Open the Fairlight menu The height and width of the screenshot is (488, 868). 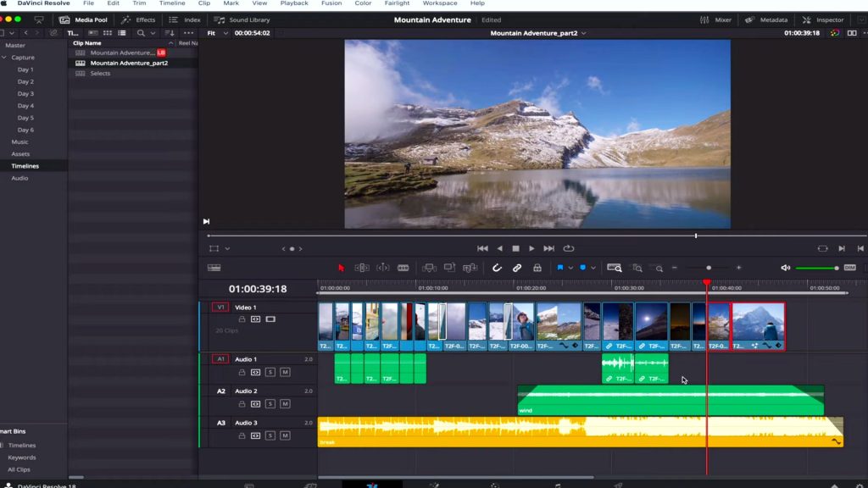[x=397, y=3]
